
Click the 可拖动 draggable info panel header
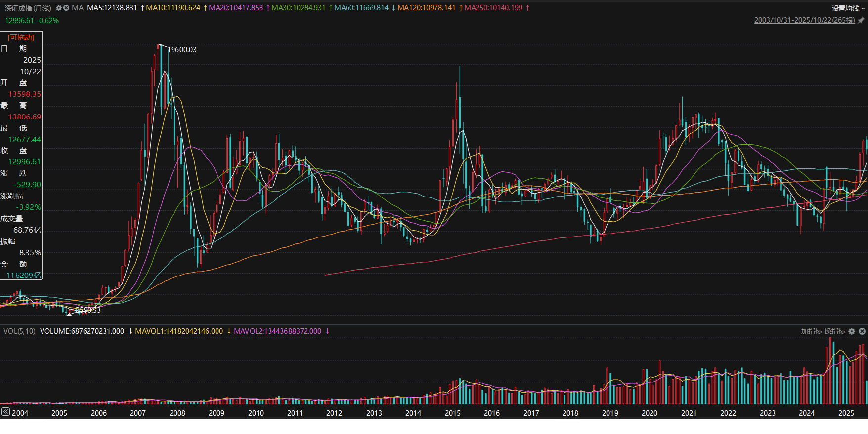tap(21, 38)
